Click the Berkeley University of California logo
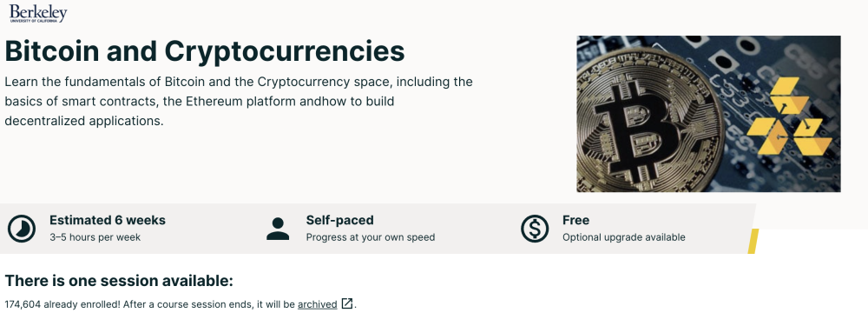 pyautogui.click(x=38, y=13)
